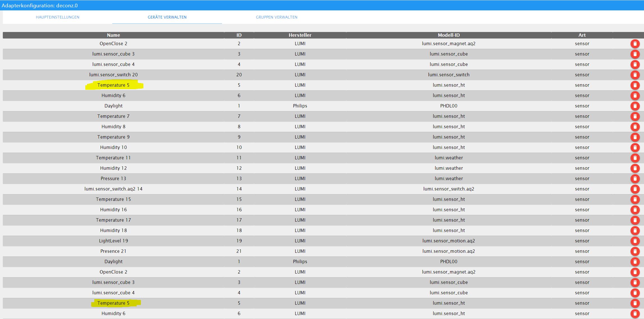Delete the Humidity 18 sensor
Viewport: 644px width, 319px height.
click(x=635, y=231)
